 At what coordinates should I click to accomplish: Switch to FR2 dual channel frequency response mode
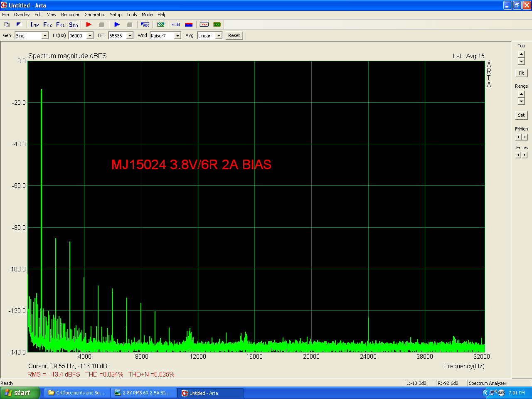tap(47, 25)
